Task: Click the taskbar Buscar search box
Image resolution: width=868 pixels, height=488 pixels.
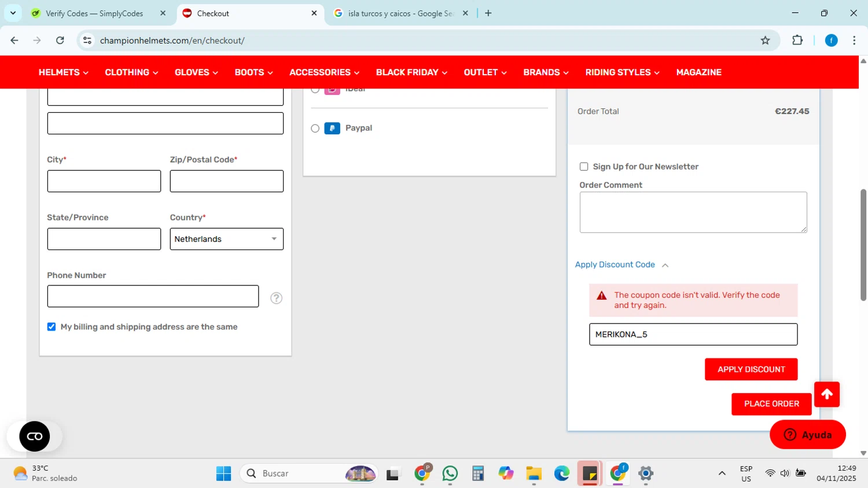Action: coord(309,474)
